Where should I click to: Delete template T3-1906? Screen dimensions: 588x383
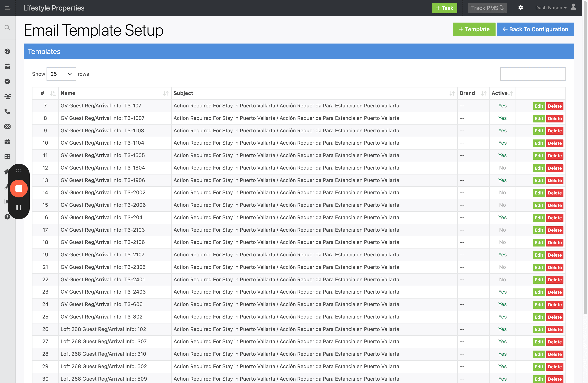pyautogui.click(x=554, y=180)
